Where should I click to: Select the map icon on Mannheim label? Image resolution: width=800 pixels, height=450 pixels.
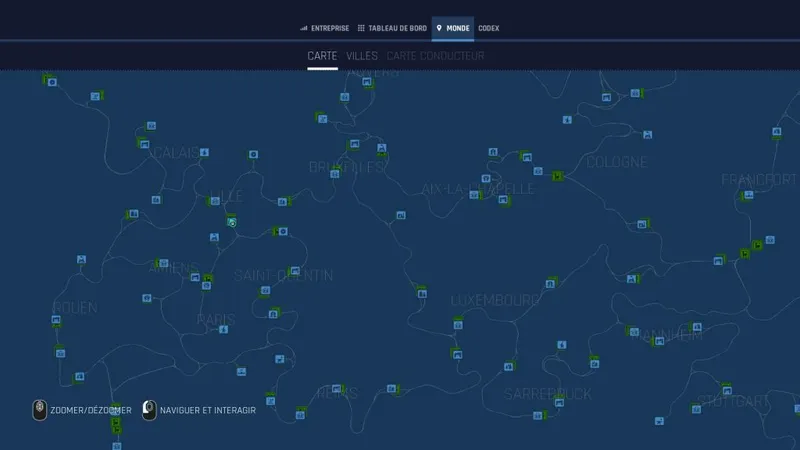tap(658, 341)
